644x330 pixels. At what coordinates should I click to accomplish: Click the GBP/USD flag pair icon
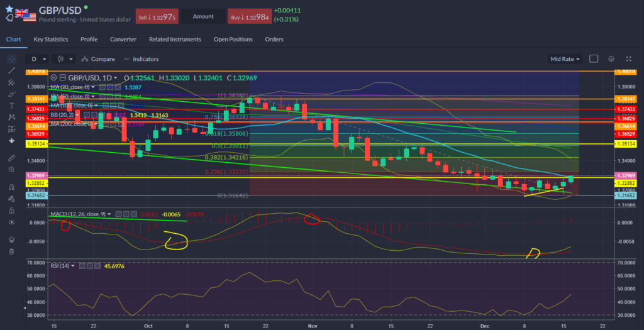pos(25,14)
